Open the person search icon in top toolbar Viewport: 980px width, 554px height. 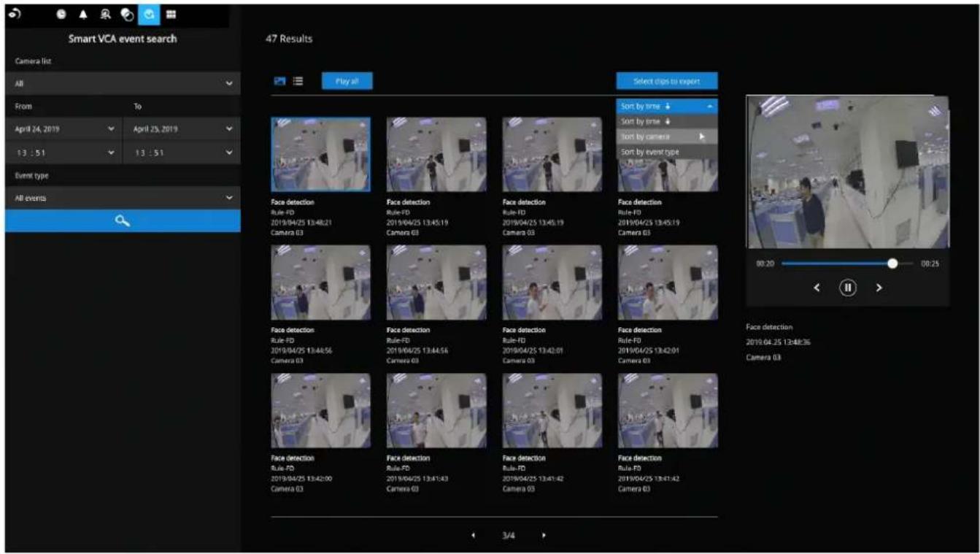[x=104, y=14]
